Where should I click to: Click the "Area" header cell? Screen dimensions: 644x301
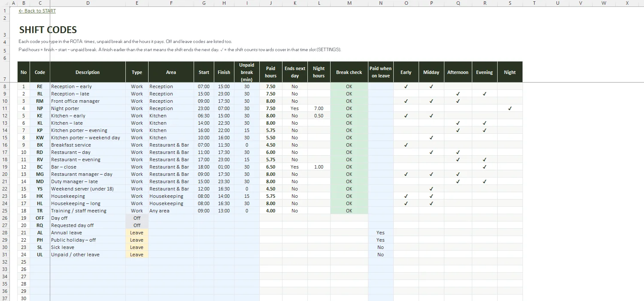[x=171, y=72]
